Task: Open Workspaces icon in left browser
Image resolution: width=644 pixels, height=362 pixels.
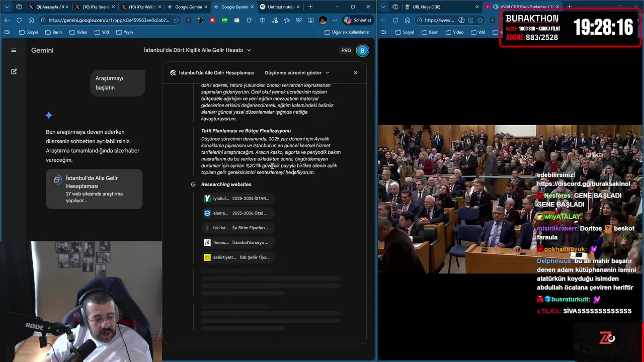Action: point(19,7)
